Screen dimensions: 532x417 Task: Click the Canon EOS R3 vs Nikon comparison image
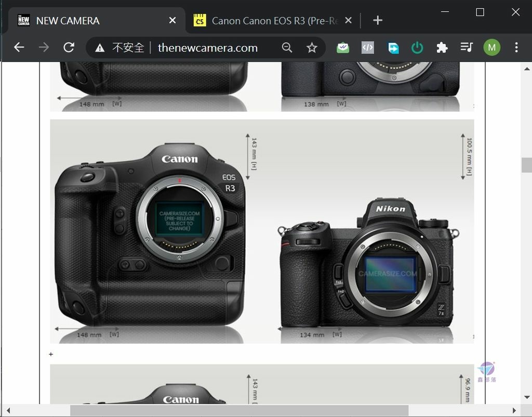pyautogui.click(x=262, y=231)
